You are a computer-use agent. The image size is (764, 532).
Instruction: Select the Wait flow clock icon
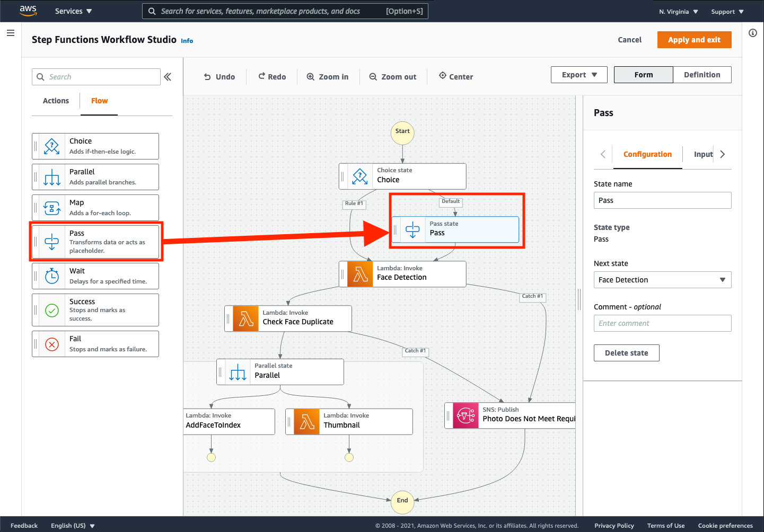click(x=52, y=276)
